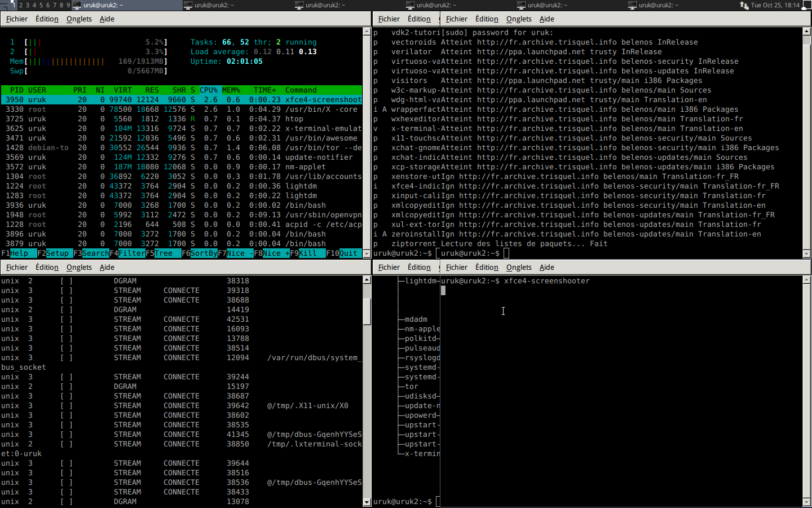Switch to tag 2 in the top bar
The height and width of the screenshot is (508, 812).
pos(21,5)
